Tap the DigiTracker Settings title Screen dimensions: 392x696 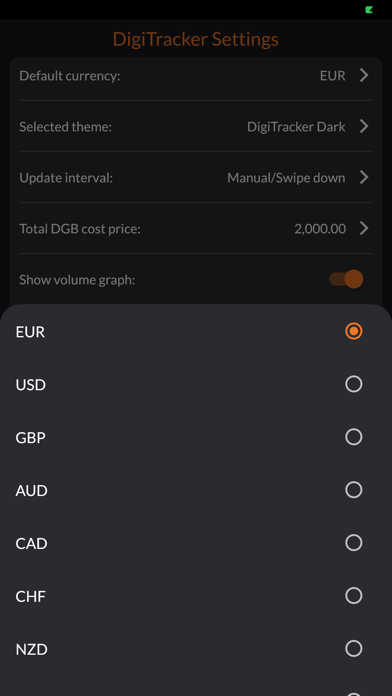coord(195,39)
